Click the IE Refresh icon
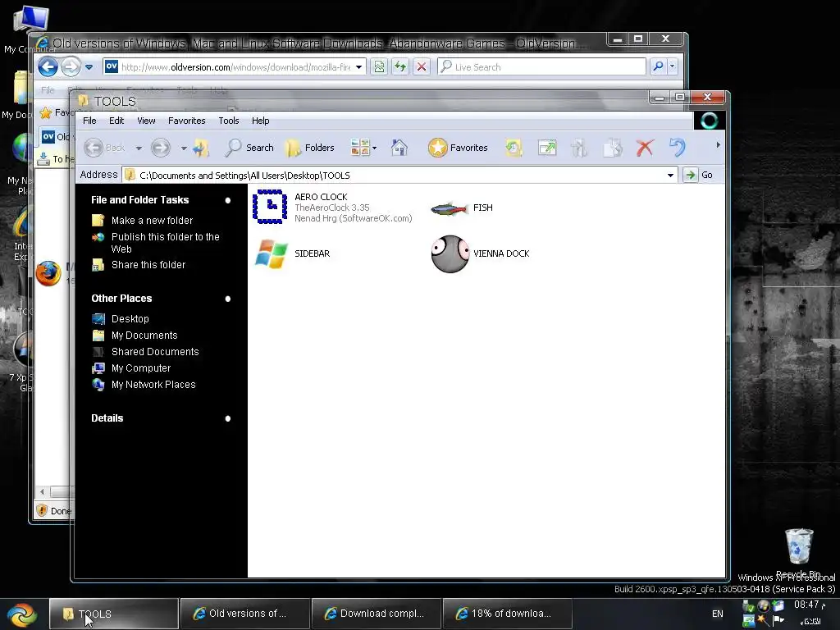 coord(400,67)
